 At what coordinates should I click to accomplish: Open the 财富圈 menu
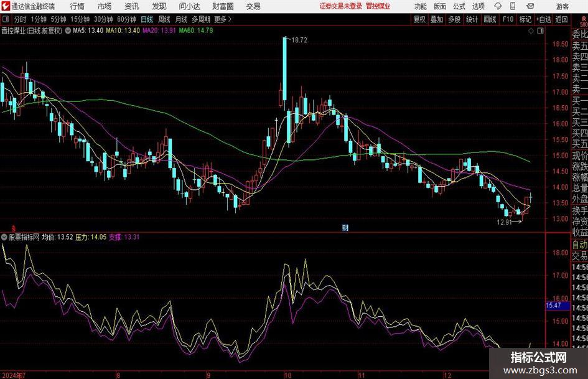(223, 6)
